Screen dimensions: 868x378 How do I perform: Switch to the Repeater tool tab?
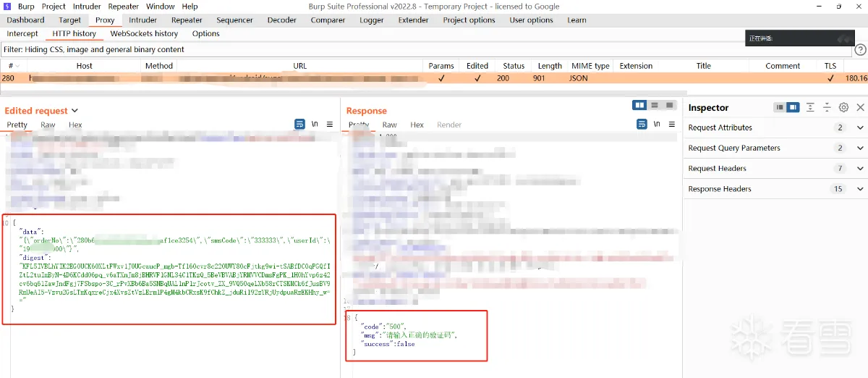click(x=187, y=20)
